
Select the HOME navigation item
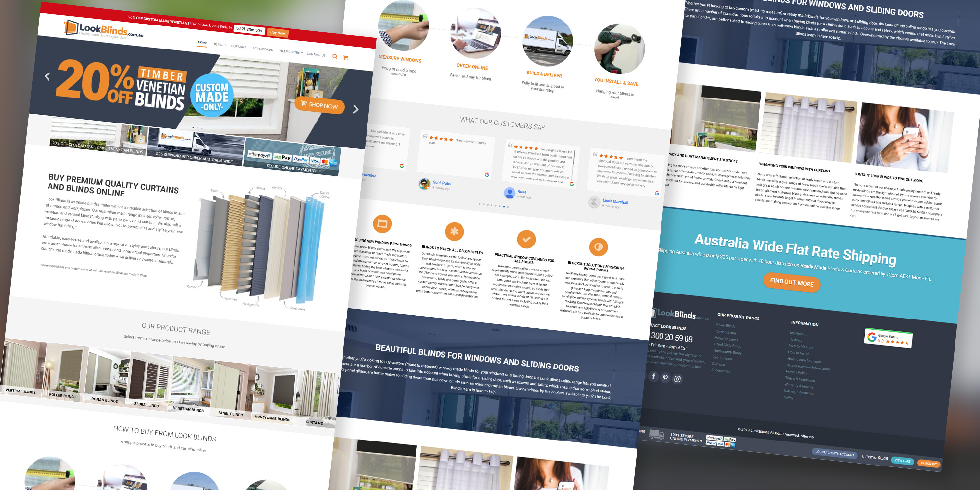point(202,43)
